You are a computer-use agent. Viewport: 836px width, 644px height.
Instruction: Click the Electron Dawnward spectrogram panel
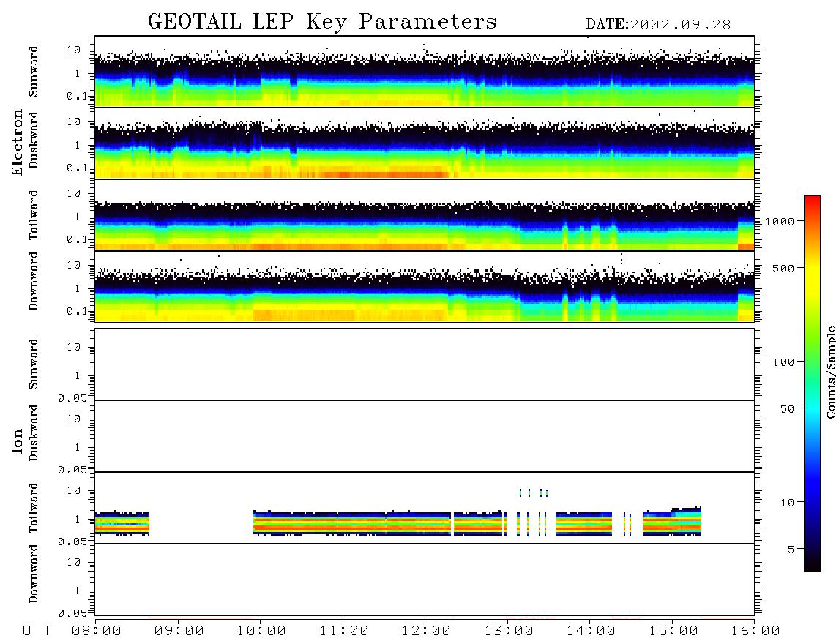pos(425,287)
